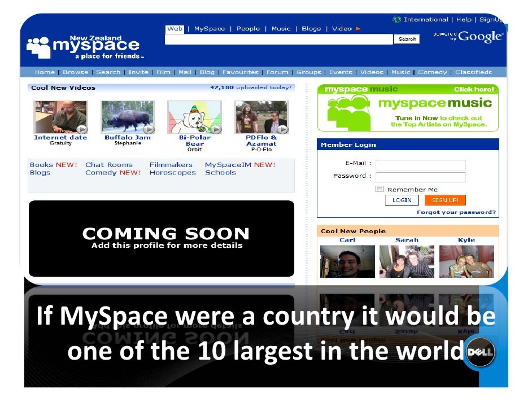Click the orange arrow next to Video
The image size is (532, 411).
point(357,29)
